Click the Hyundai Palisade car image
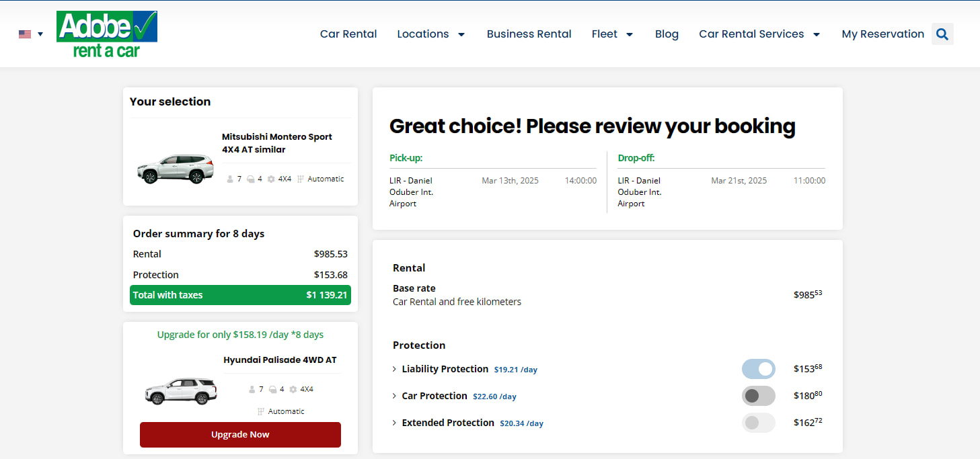Image resolution: width=980 pixels, height=459 pixels. (x=181, y=390)
